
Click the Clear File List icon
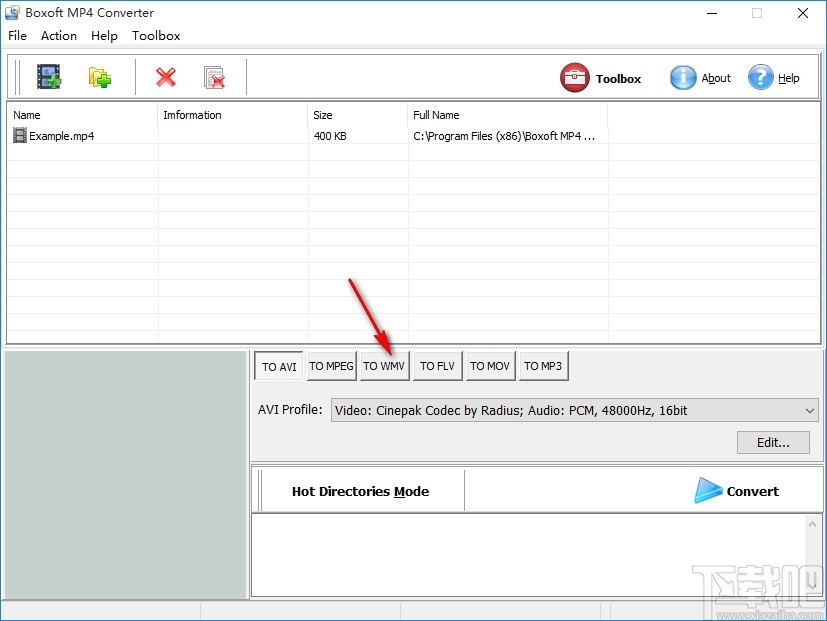point(213,76)
